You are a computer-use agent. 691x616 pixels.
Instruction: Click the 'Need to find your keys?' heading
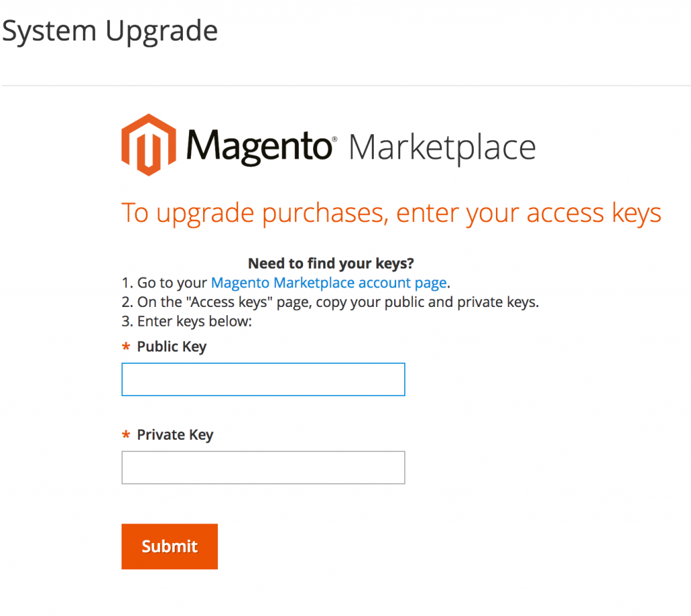click(x=331, y=263)
